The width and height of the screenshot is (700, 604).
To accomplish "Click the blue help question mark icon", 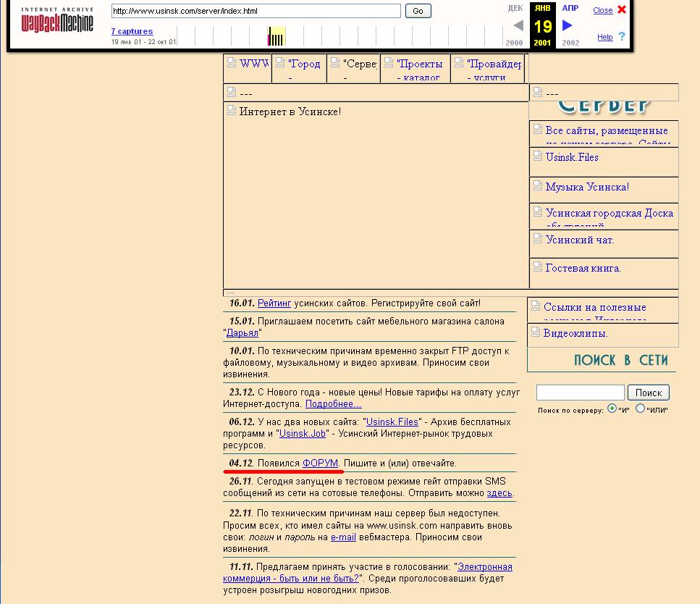I will pos(621,36).
